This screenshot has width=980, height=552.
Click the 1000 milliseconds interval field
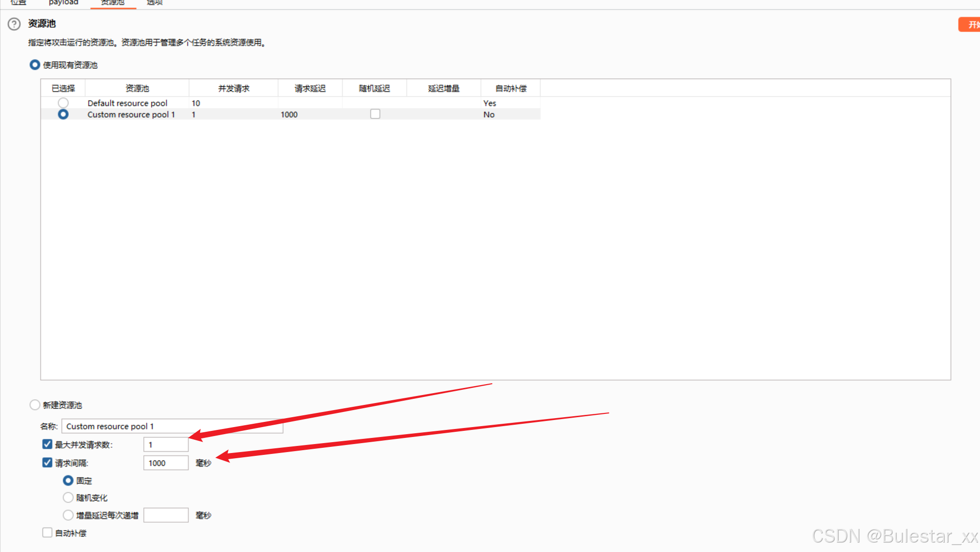coord(166,463)
